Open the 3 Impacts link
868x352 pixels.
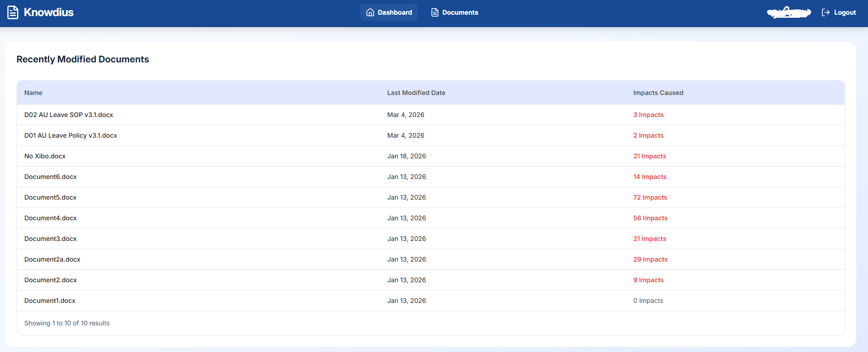point(648,115)
